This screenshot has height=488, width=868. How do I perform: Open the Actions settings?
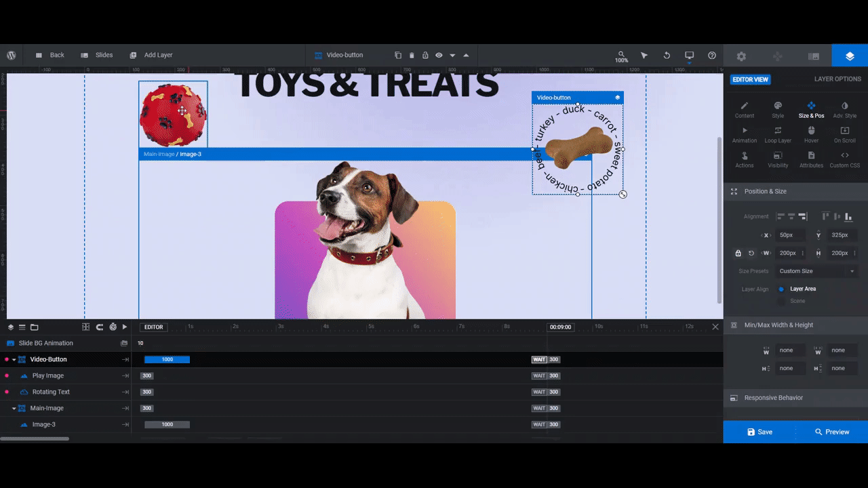pos(745,160)
